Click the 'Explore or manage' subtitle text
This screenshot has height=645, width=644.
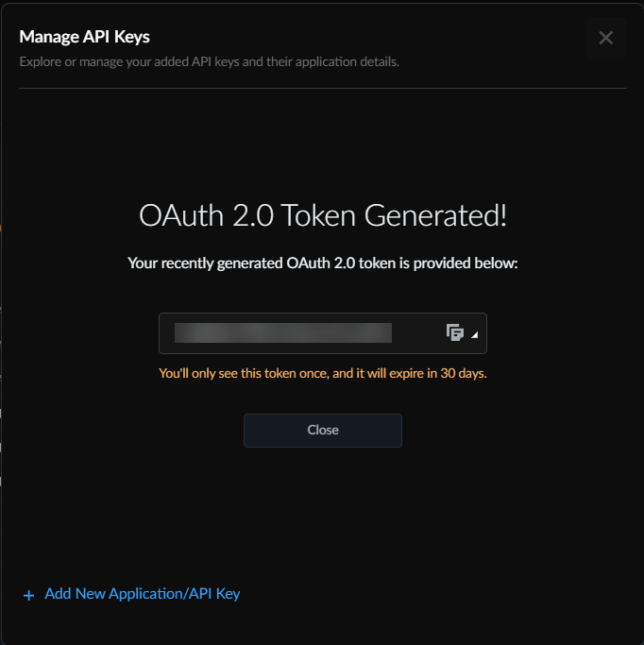click(210, 62)
